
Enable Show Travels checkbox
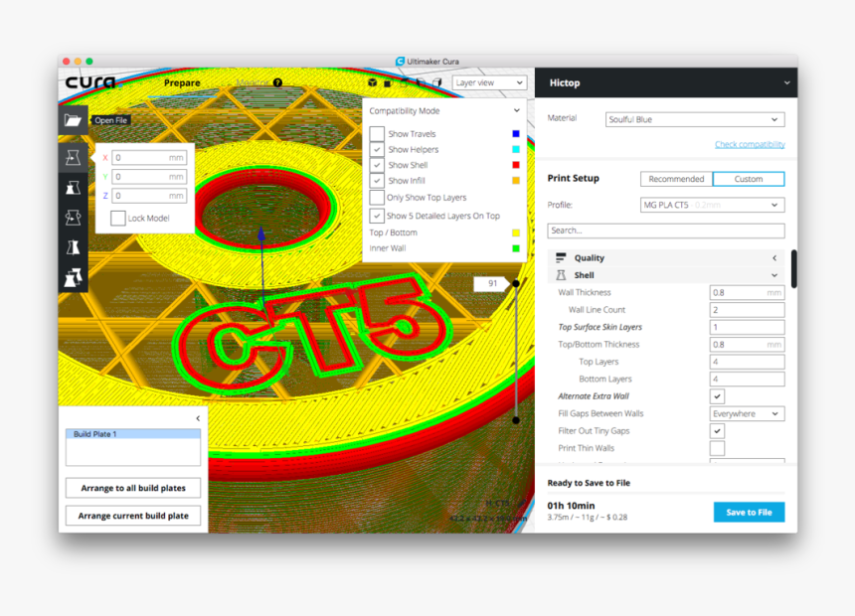click(377, 133)
